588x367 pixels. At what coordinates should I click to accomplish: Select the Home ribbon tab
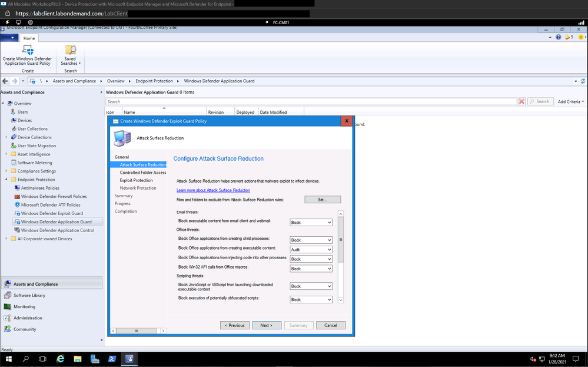tap(29, 38)
